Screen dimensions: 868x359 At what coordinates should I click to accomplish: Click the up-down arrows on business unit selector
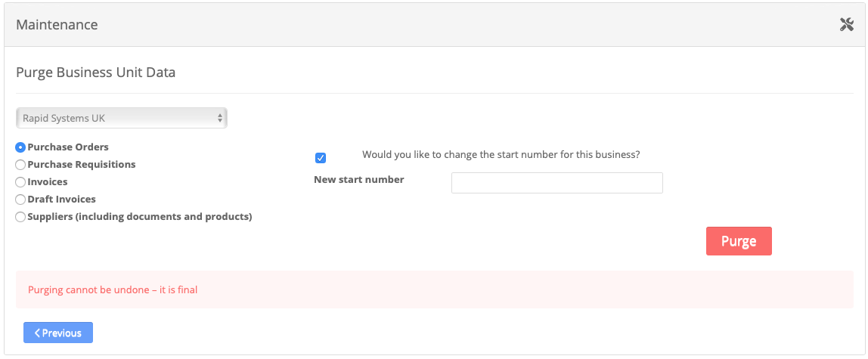[x=220, y=118]
